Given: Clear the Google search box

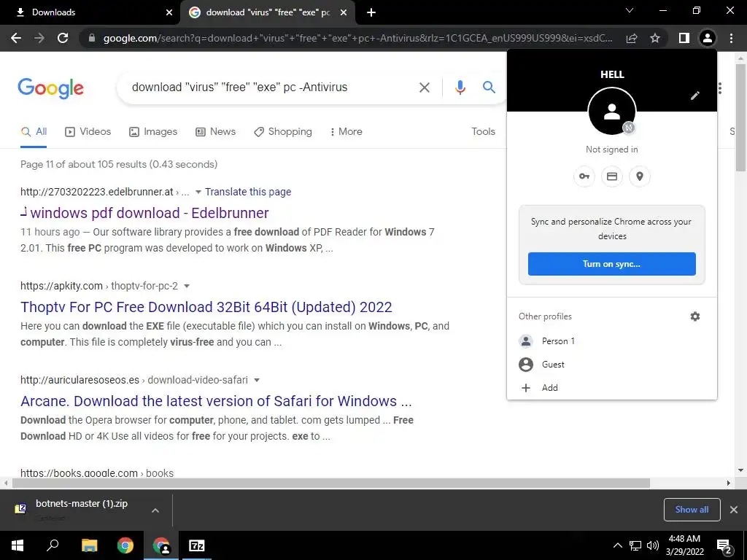Looking at the screenshot, I should pyautogui.click(x=424, y=87).
